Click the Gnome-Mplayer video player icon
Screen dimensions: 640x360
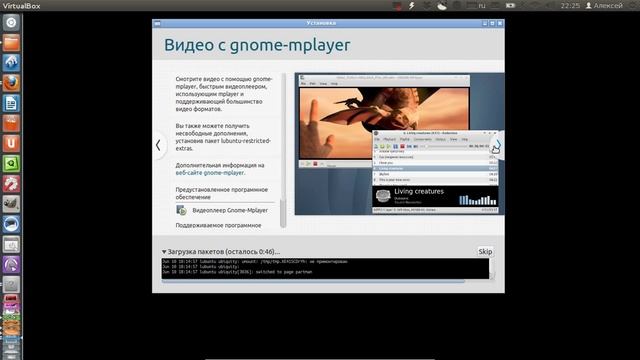click(181, 210)
